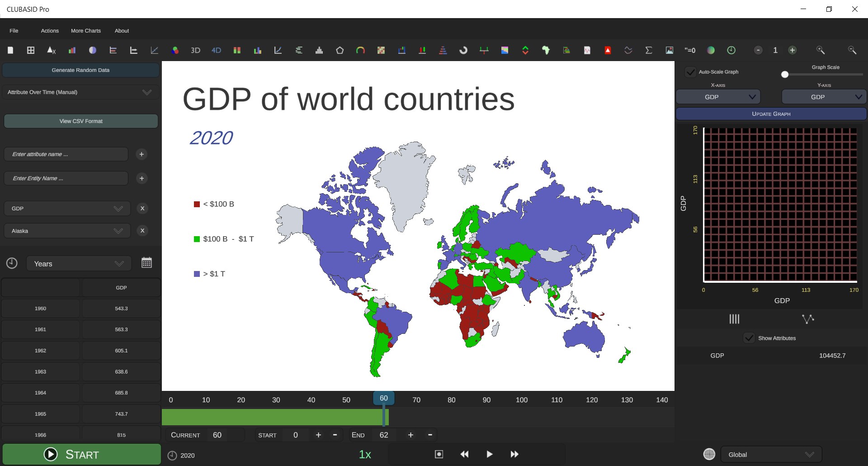Click the zoom in magnifier icon

pos(821,50)
